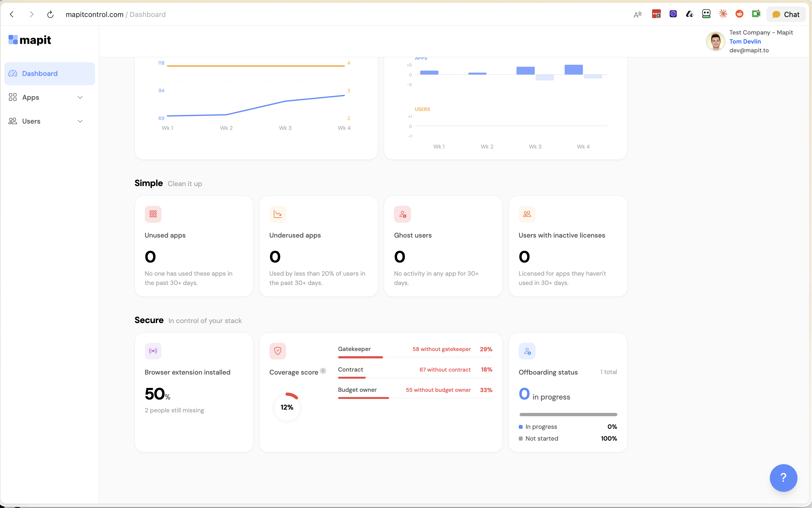The height and width of the screenshot is (508, 812).
Task: Click the mapit logo
Action: pyautogui.click(x=30, y=40)
